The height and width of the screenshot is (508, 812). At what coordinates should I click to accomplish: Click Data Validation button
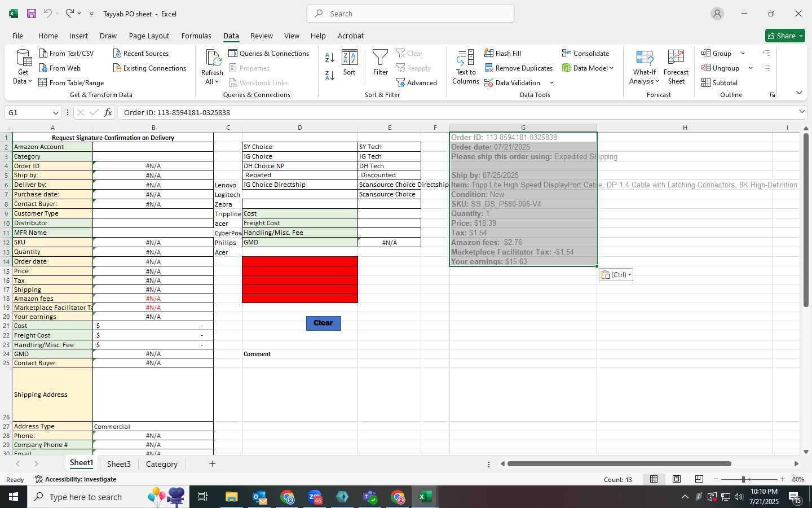(x=513, y=82)
